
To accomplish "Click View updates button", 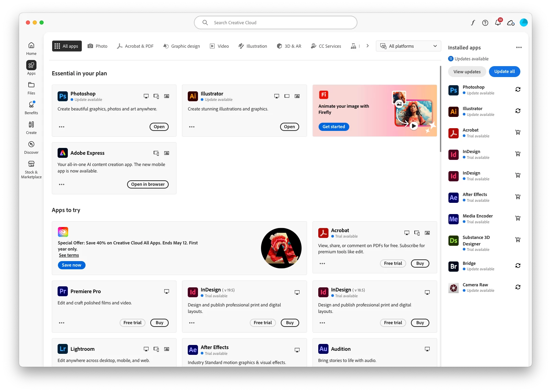I will [x=467, y=72].
